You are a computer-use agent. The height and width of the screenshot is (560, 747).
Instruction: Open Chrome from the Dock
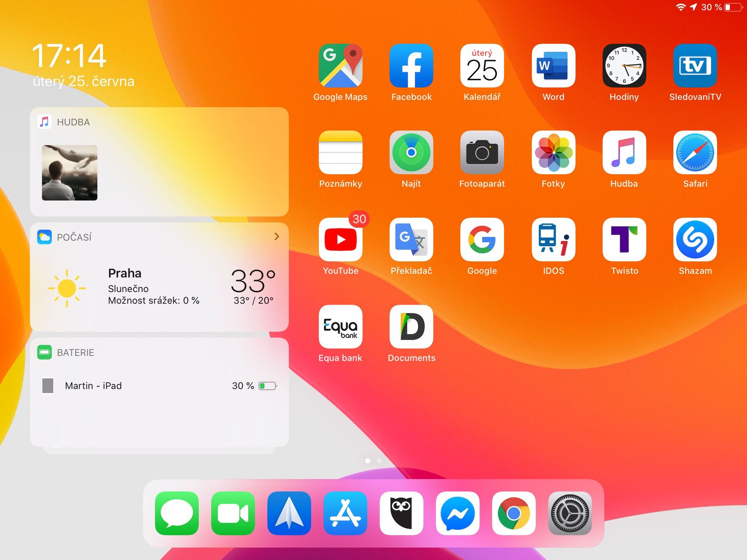(x=513, y=513)
